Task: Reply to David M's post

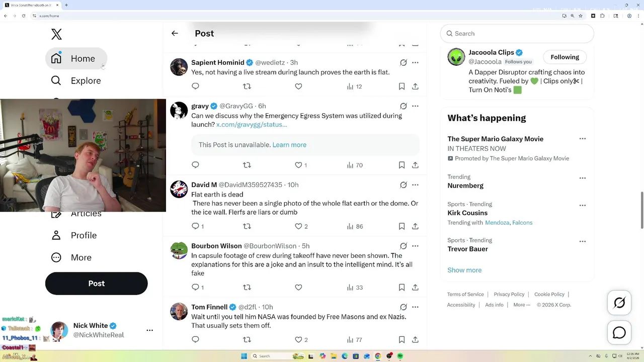Action: point(198,226)
